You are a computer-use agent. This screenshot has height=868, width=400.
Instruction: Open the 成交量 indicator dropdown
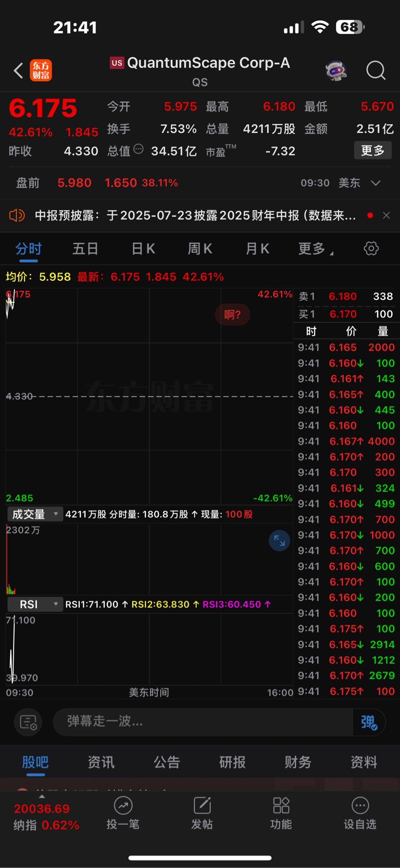click(x=35, y=515)
